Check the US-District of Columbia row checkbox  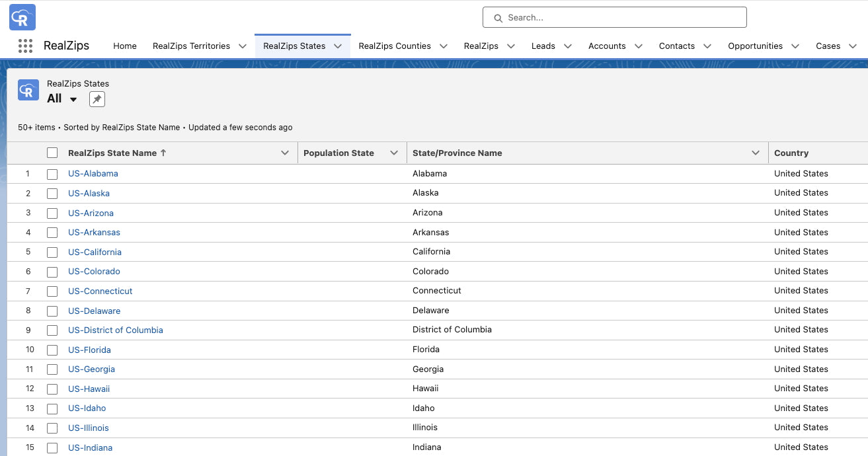point(52,330)
